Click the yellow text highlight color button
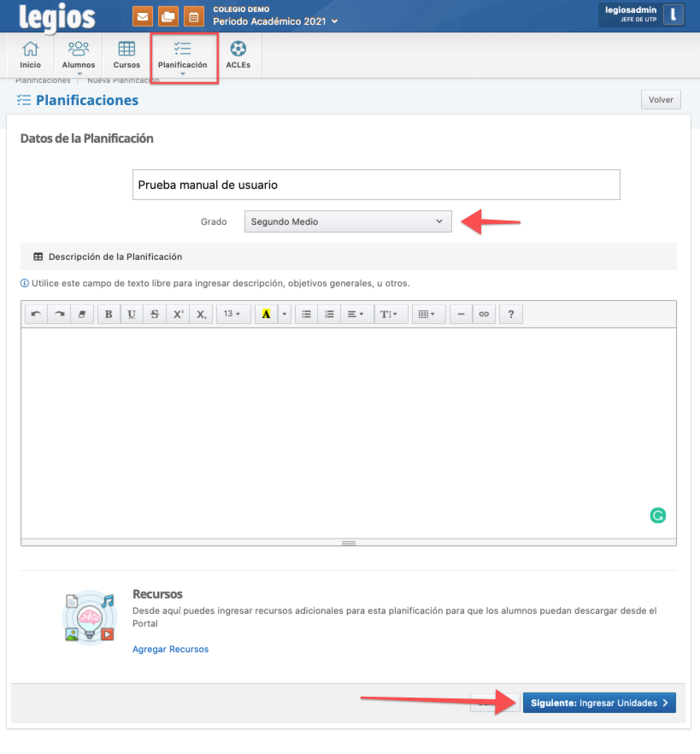Screen dimensions: 700x754 pyautogui.click(x=266, y=315)
